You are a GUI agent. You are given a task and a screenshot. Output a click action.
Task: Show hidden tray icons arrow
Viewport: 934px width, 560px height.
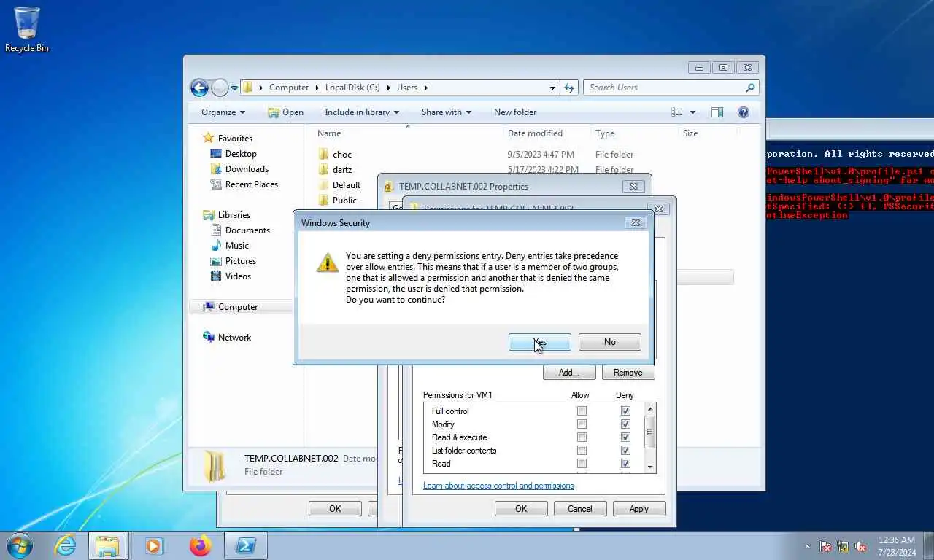tap(807, 546)
